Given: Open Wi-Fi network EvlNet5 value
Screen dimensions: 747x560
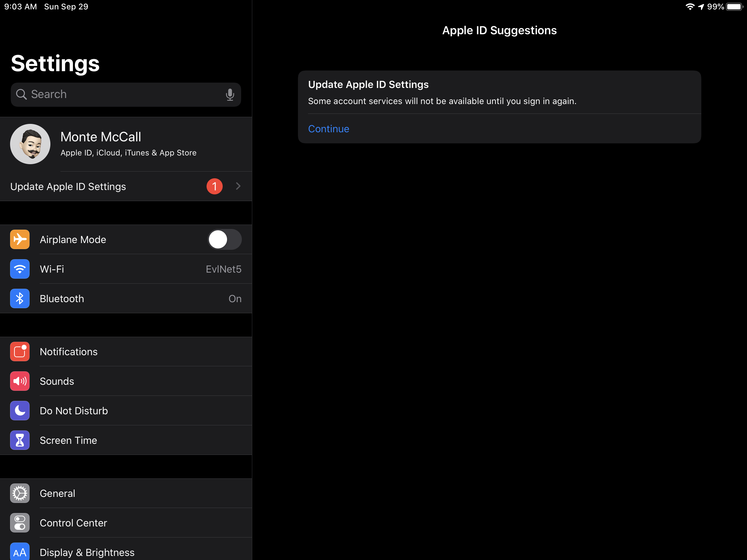Looking at the screenshot, I should pyautogui.click(x=223, y=269).
